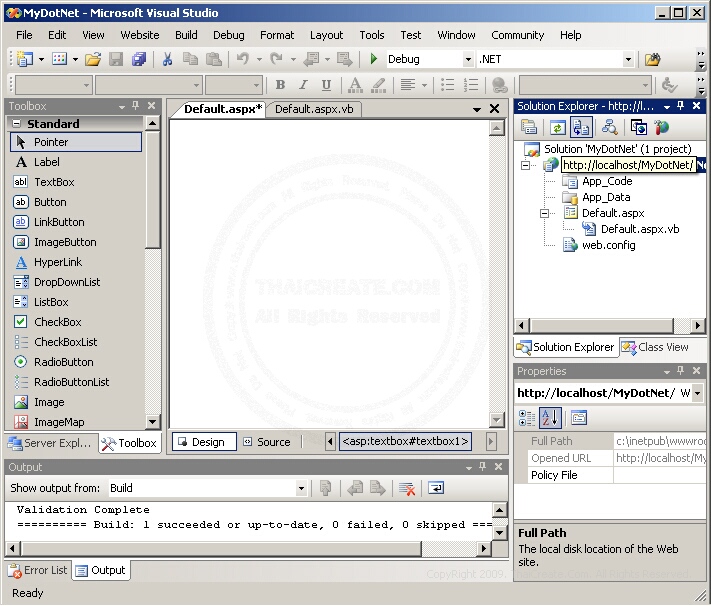Switch to the Error List tab
Image resolution: width=711 pixels, height=606 pixels.
38,571
